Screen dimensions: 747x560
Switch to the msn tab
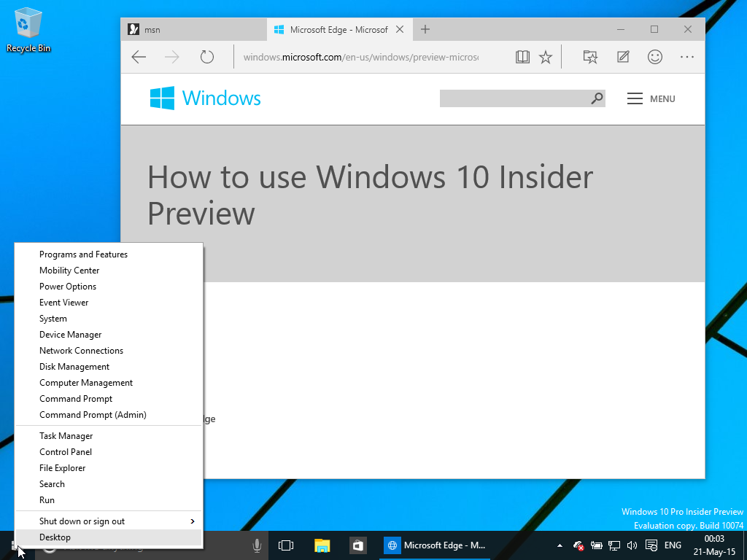[x=194, y=29]
